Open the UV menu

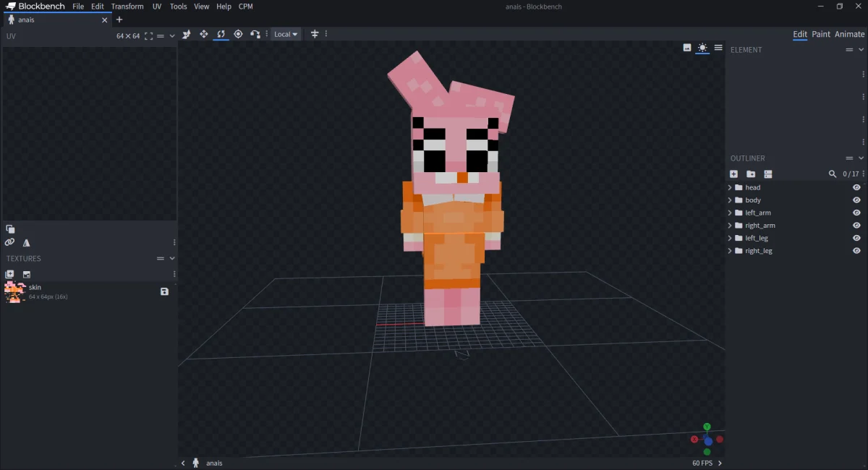(x=157, y=7)
